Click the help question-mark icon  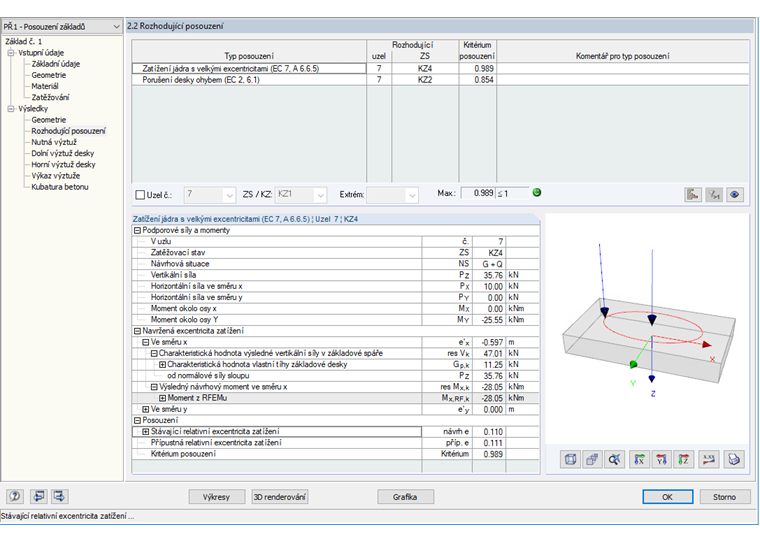[15, 496]
